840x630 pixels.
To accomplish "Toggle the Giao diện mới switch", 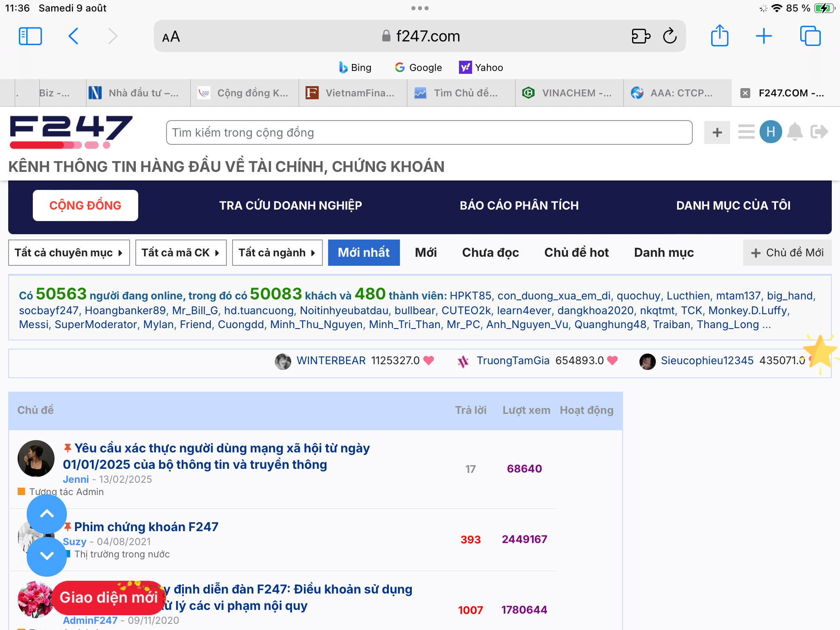I will click(x=109, y=597).
